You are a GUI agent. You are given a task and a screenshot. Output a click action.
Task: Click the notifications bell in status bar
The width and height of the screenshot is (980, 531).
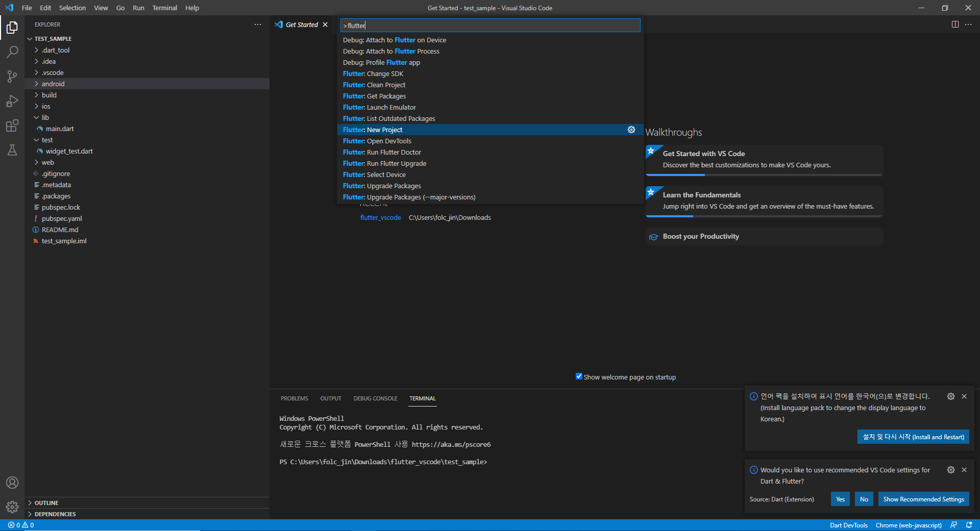[969, 525]
